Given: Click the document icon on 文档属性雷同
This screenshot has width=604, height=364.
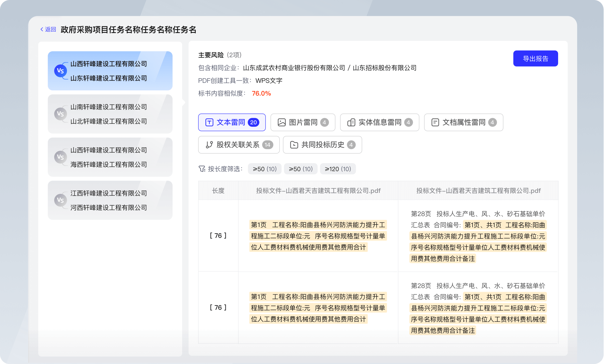Looking at the screenshot, I should (435, 122).
